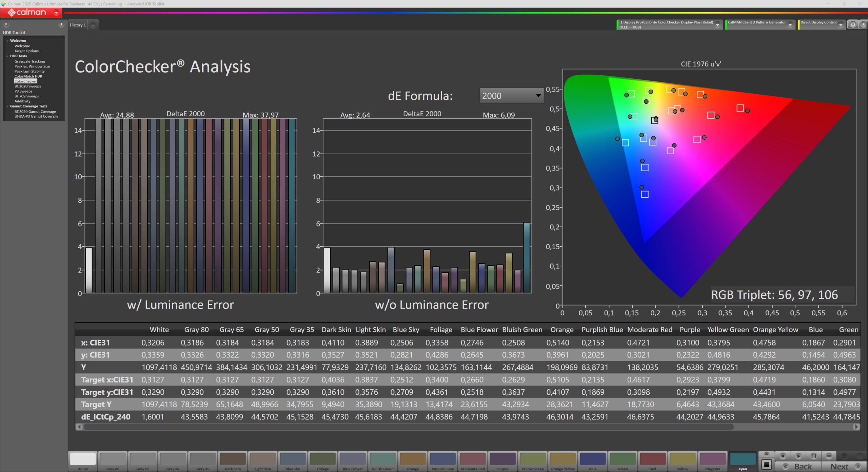Open the Calman main menu dropdown
The image size is (868, 472).
(56, 13)
